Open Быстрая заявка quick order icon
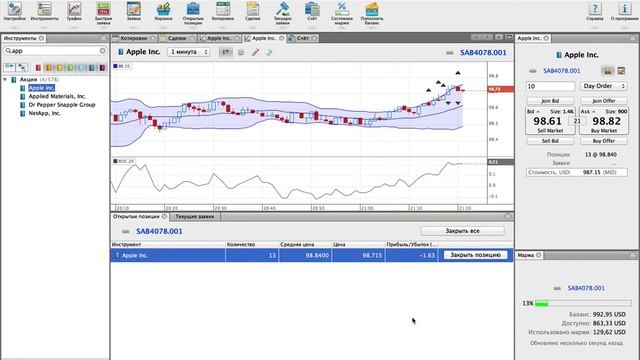The image size is (640, 360). pyautogui.click(x=104, y=13)
